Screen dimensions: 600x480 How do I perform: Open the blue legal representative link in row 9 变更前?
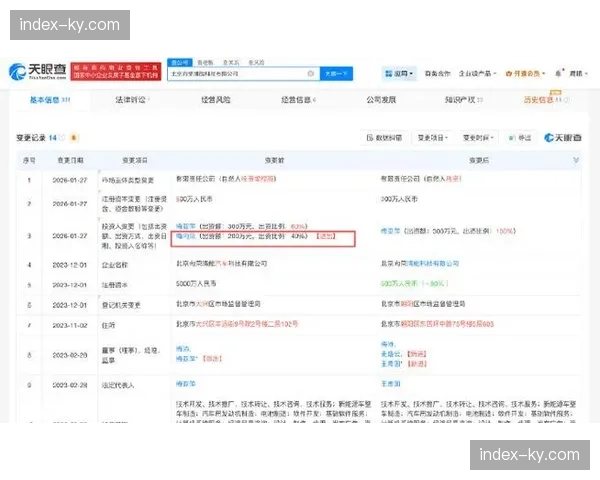tap(186, 384)
